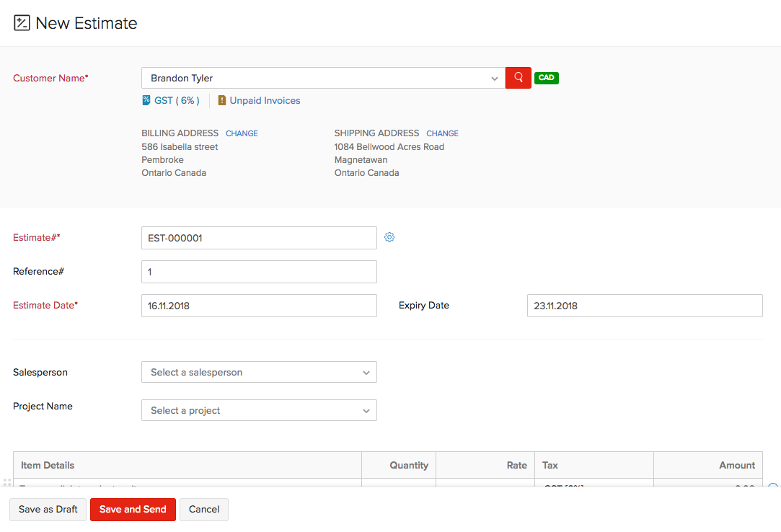Change the shipping address
The height and width of the screenshot is (532, 781).
pyautogui.click(x=442, y=133)
